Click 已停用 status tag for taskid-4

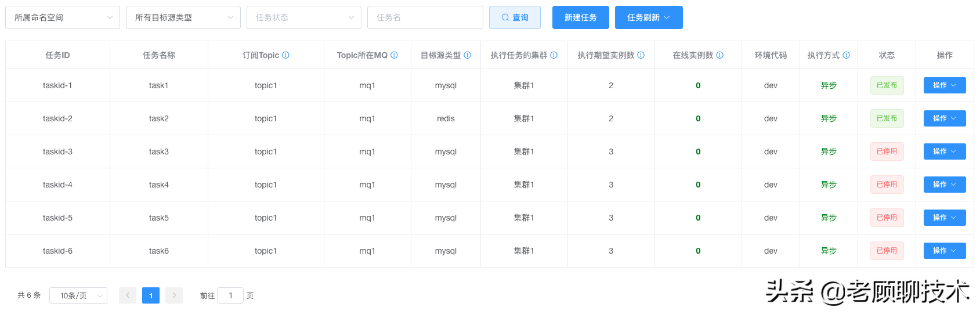pos(887,185)
